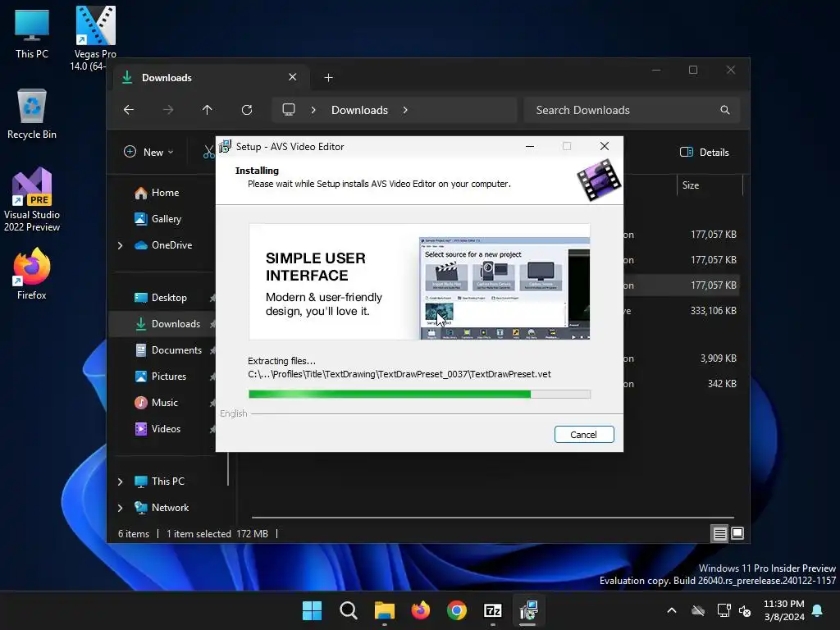840x630 pixels.
Task: Open the Recycle Bin desktop icon
Action: [x=32, y=114]
